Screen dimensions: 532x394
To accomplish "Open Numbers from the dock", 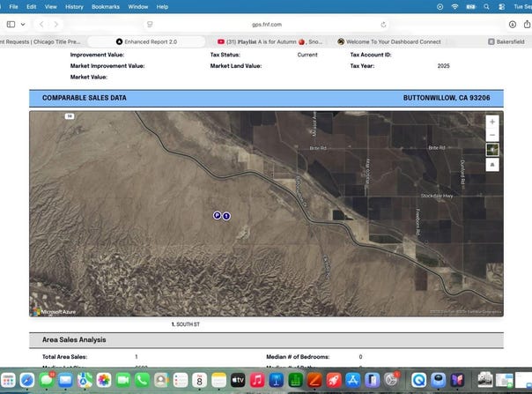I will (x=296, y=380).
